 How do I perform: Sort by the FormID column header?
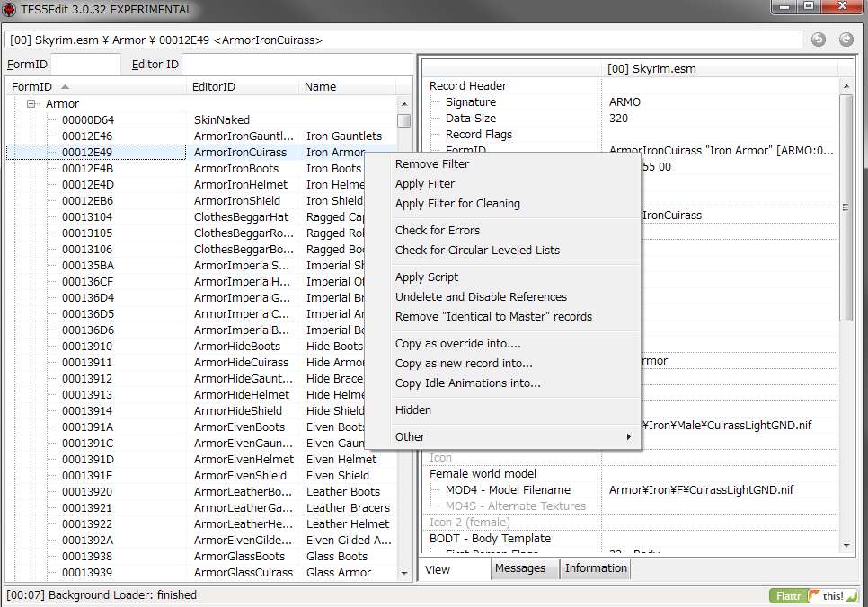click(98, 87)
